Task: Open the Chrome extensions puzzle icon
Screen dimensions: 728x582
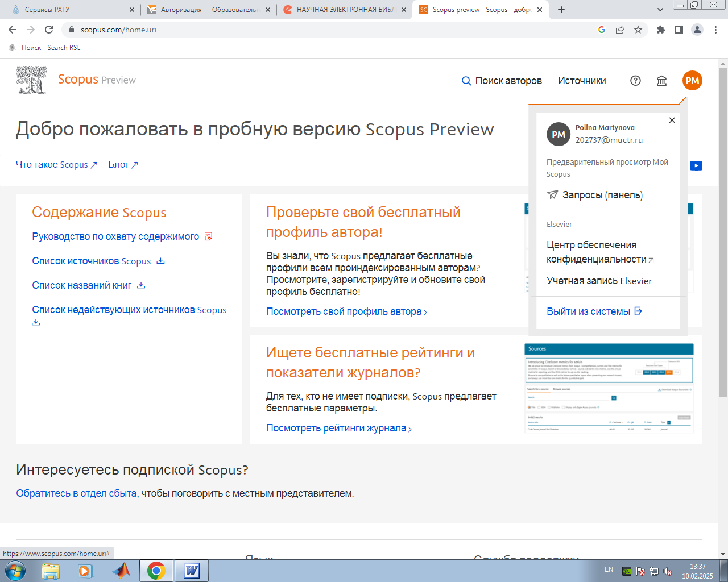Action: (x=660, y=30)
